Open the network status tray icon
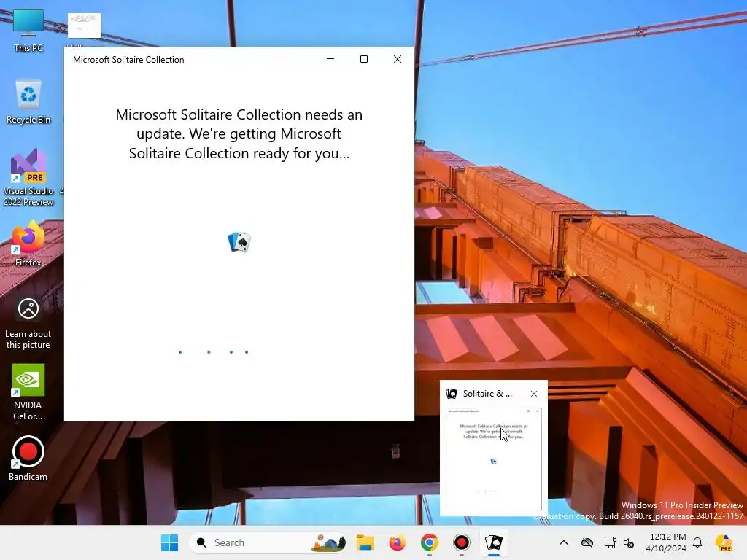The height and width of the screenshot is (560, 747). click(x=610, y=542)
